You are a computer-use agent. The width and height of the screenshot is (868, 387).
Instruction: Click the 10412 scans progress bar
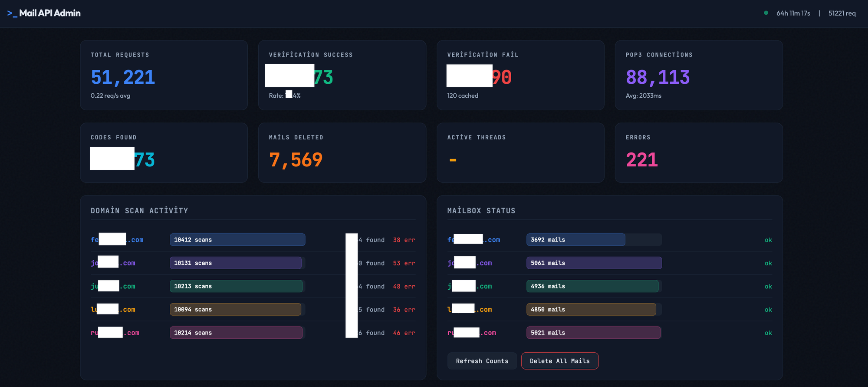237,240
